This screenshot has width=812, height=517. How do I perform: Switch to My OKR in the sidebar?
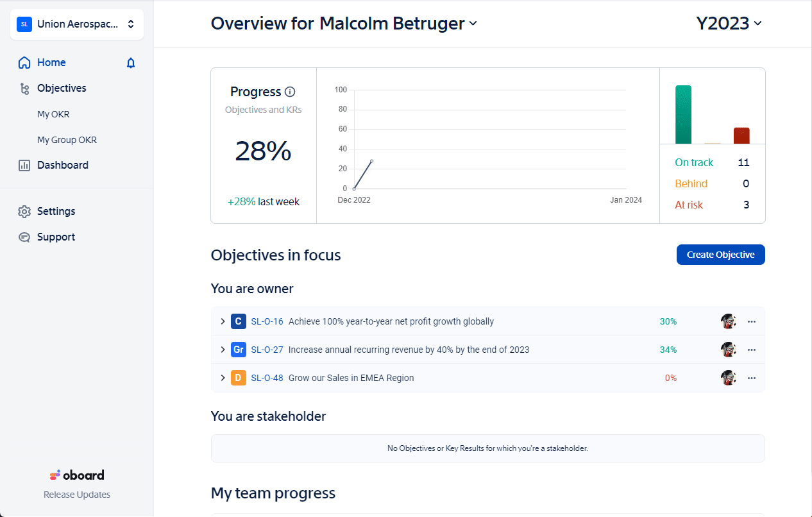pos(52,114)
